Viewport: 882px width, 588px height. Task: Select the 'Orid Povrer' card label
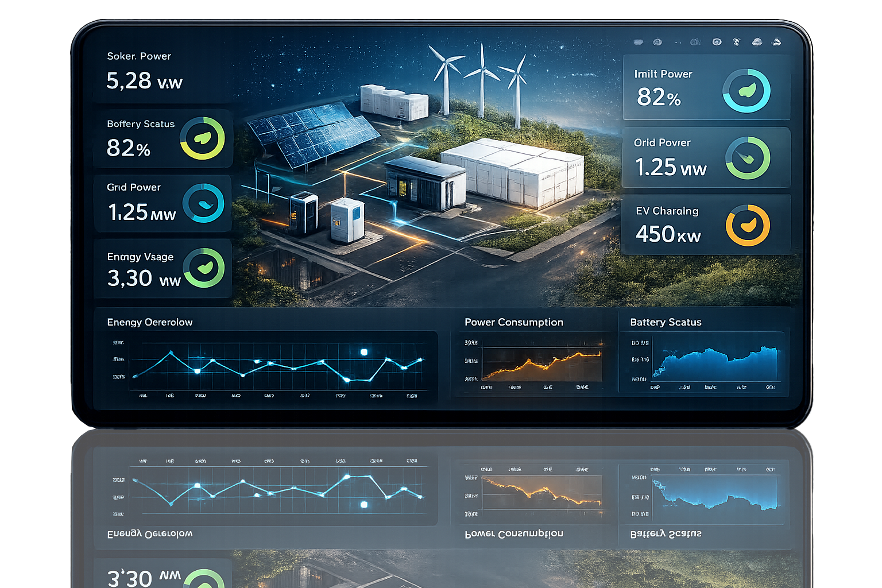pos(662,142)
